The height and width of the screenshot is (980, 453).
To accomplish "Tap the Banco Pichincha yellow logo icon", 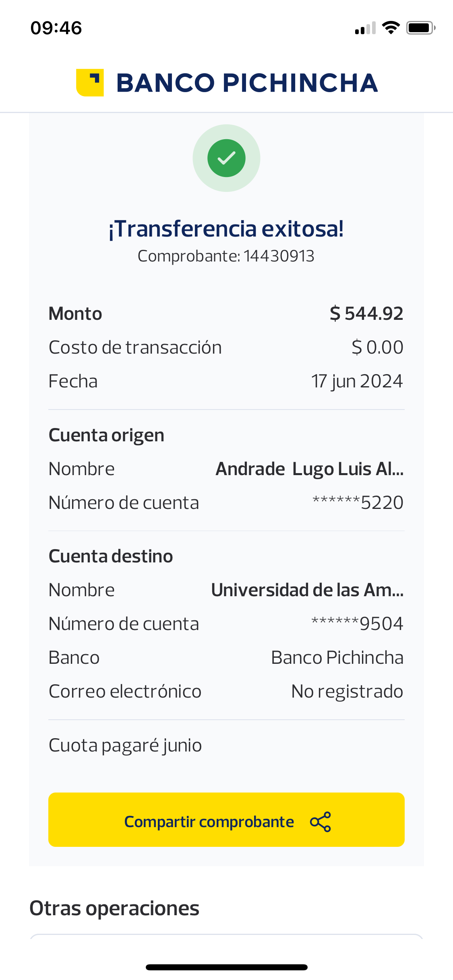I will click(90, 82).
